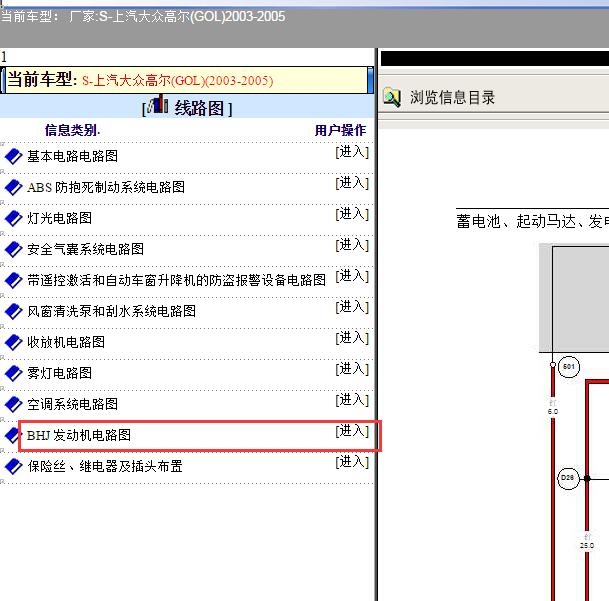Image resolution: width=609 pixels, height=601 pixels.
Task: Click the 浏览信息目录 folder search icon
Action: pyautogui.click(x=392, y=97)
